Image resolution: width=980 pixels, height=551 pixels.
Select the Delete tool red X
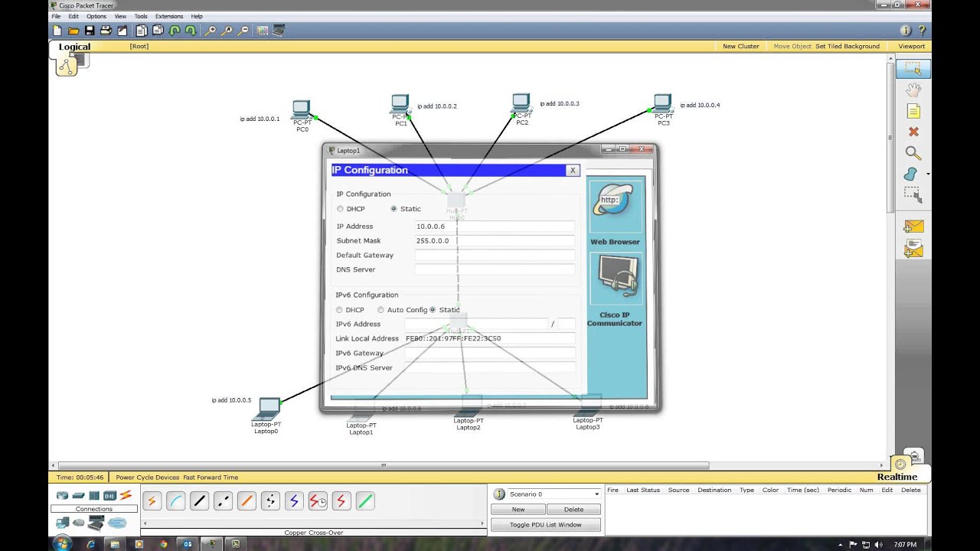click(913, 132)
